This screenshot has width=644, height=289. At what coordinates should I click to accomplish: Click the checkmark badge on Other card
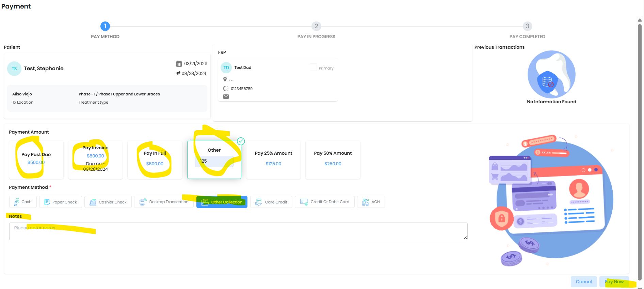pyautogui.click(x=241, y=141)
